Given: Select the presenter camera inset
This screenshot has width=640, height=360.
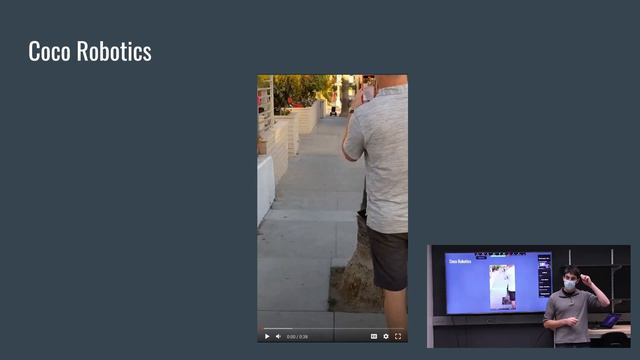Looking at the screenshot, I should point(529,296).
